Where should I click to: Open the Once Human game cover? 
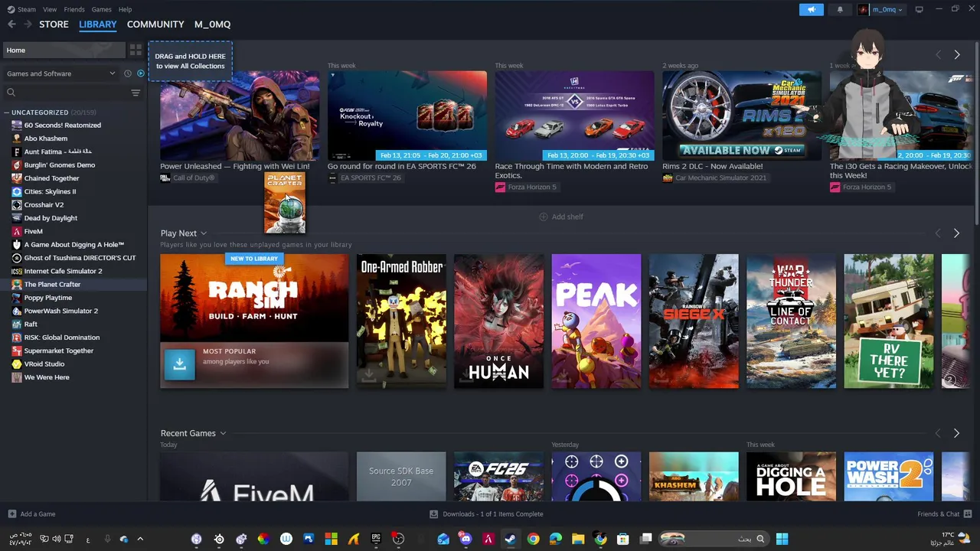498,321
